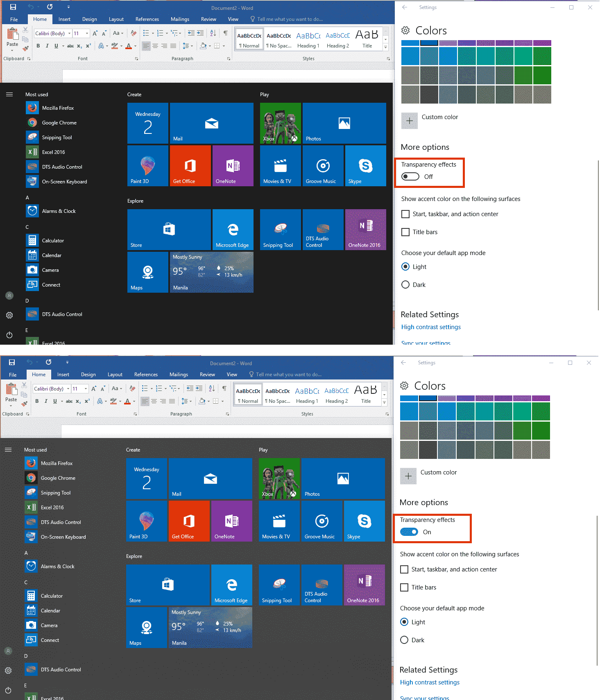The height and width of the screenshot is (700, 600).
Task: Turn off Transparency effects toggle showing On
Action: point(409,532)
